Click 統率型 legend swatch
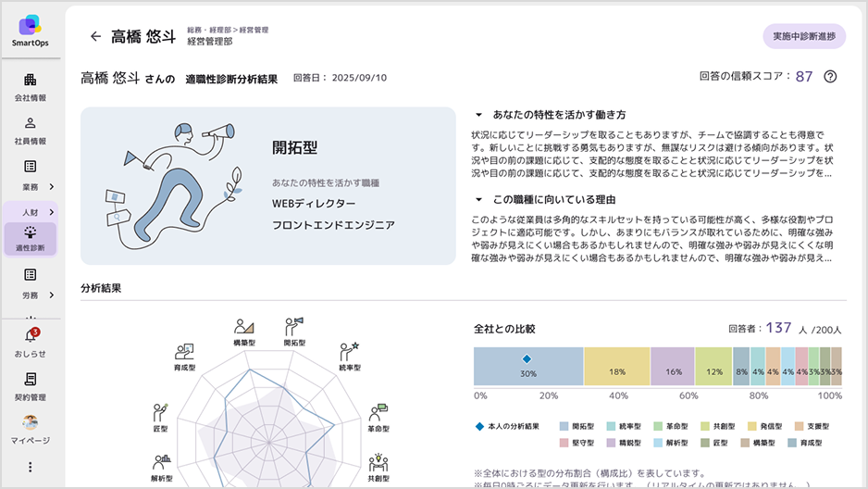Screen dimensions: 868x489 (611, 426)
